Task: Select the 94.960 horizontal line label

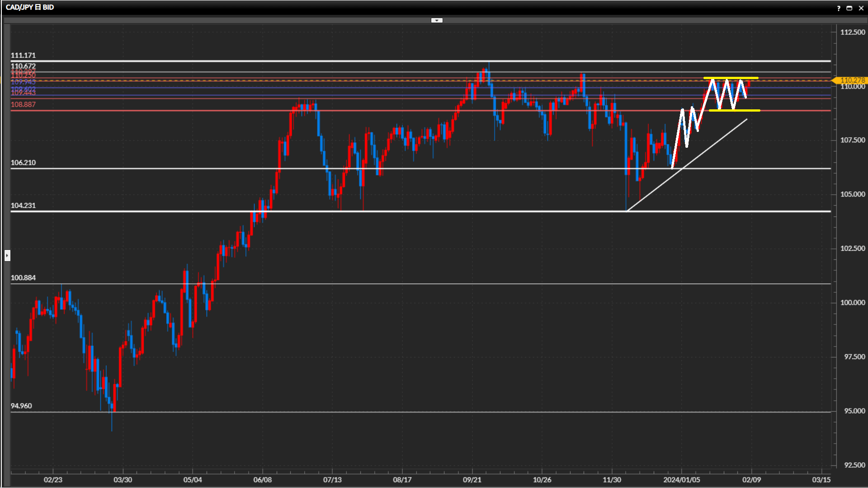Action: click(x=21, y=406)
